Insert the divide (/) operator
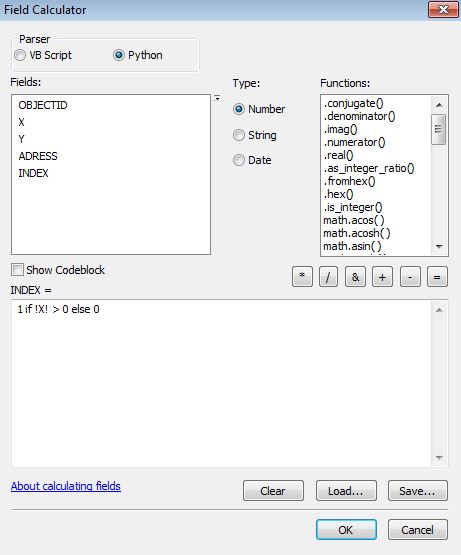 point(328,277)
